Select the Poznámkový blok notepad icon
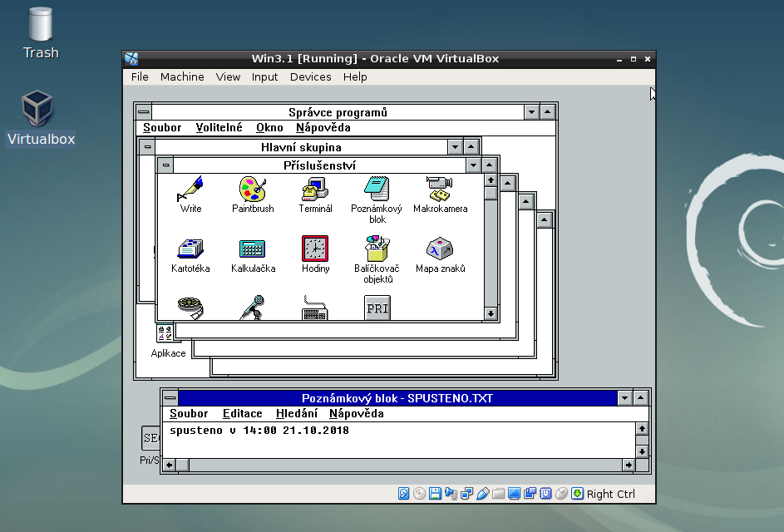This screenshot has height=532, width=784. pyautogui.click(x=377, y=189)
